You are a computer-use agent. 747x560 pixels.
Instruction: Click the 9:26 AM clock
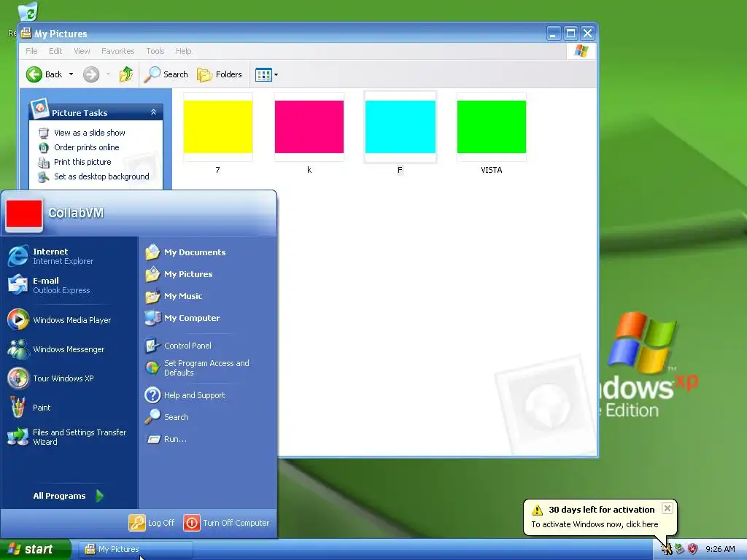720,550
